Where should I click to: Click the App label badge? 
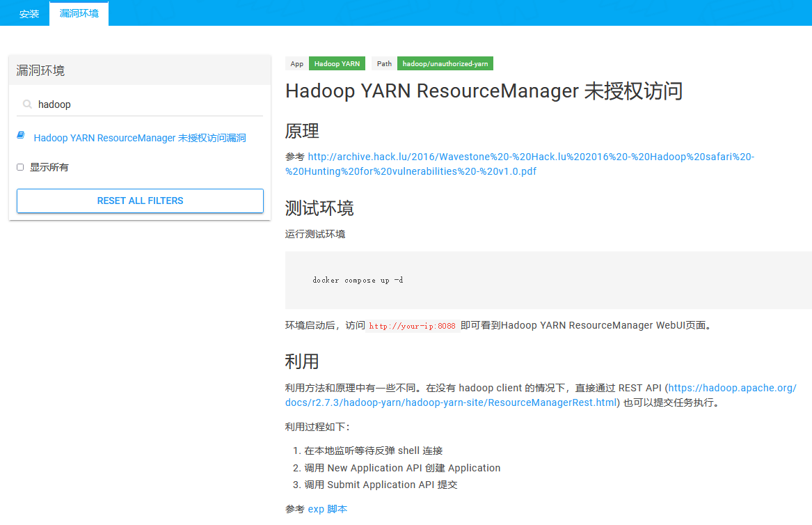(x=296, y=63)
